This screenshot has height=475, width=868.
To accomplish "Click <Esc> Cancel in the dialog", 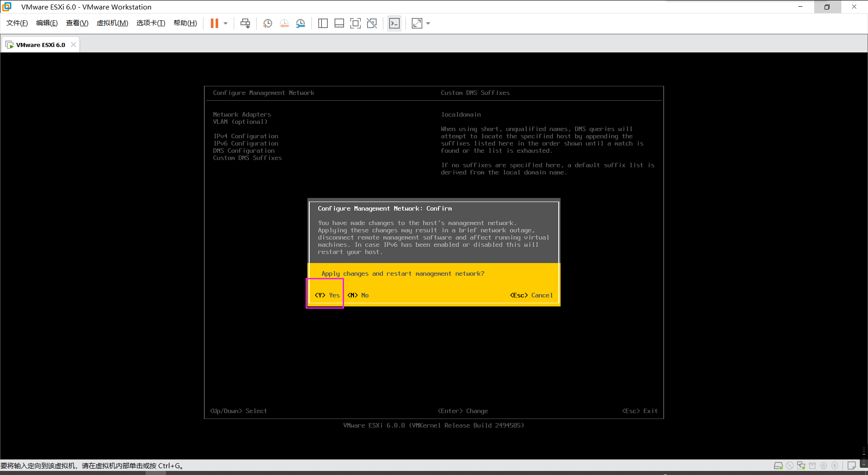I will point(531,295).
